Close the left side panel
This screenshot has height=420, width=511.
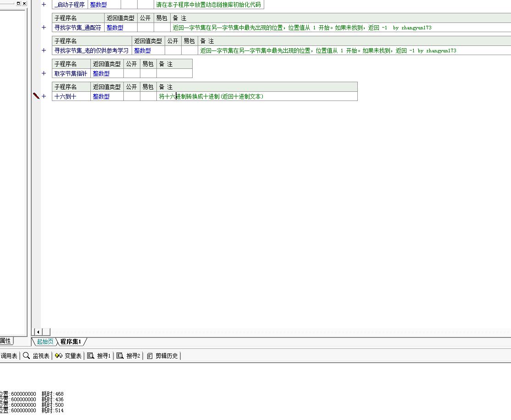[x=24, y=3]
